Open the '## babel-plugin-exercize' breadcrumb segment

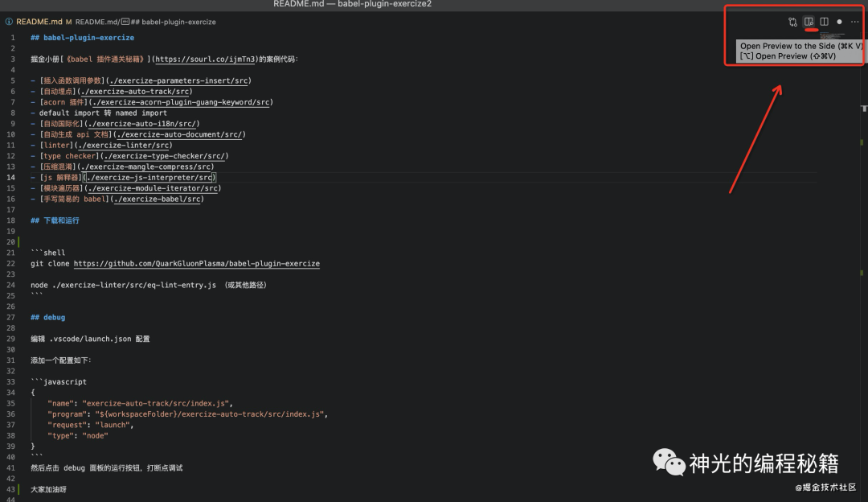click(174, 22)
